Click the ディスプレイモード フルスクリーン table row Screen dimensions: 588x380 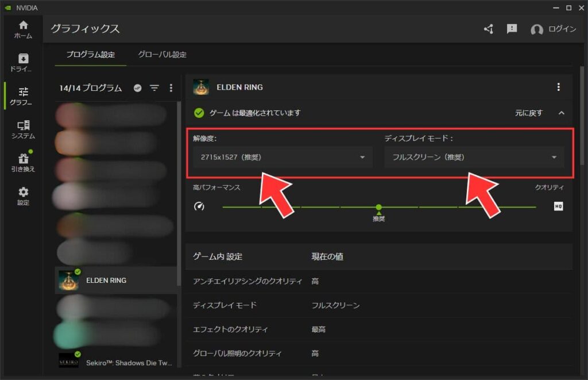(379, 305)
